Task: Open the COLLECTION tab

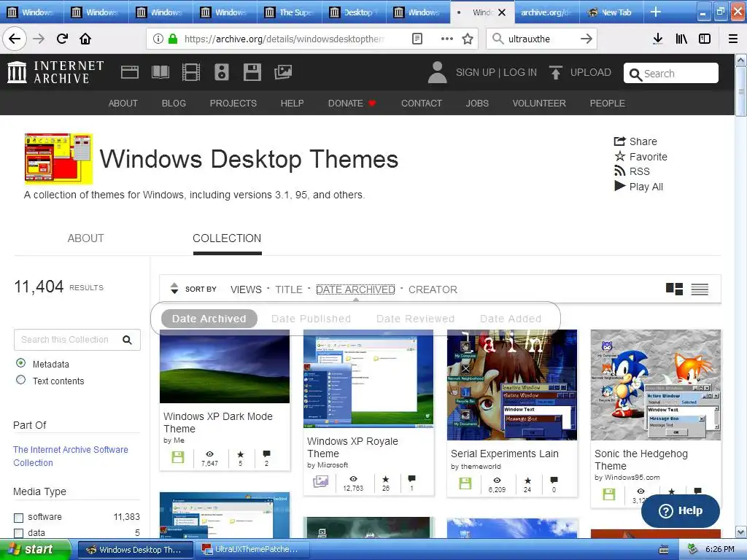Action: pos(227,238)
